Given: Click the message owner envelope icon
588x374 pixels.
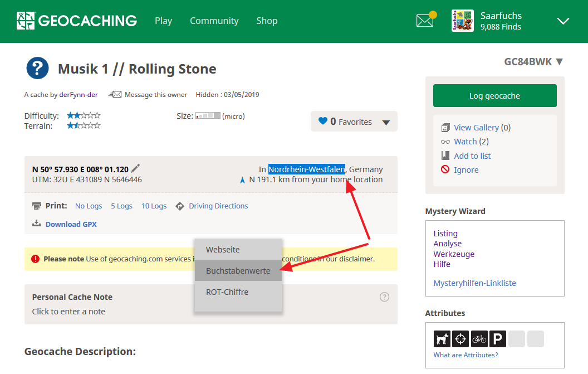Looking at the screenshot, I should pos(115,94).
